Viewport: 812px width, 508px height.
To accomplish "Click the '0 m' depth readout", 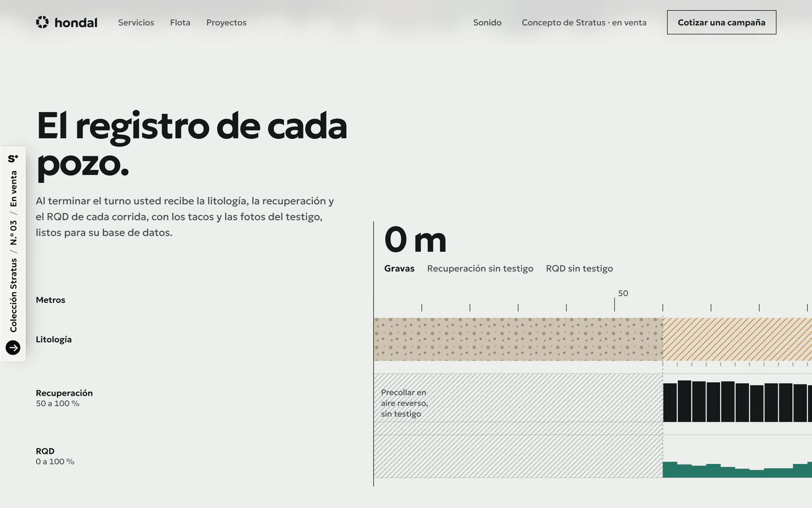I will (416, 239).
